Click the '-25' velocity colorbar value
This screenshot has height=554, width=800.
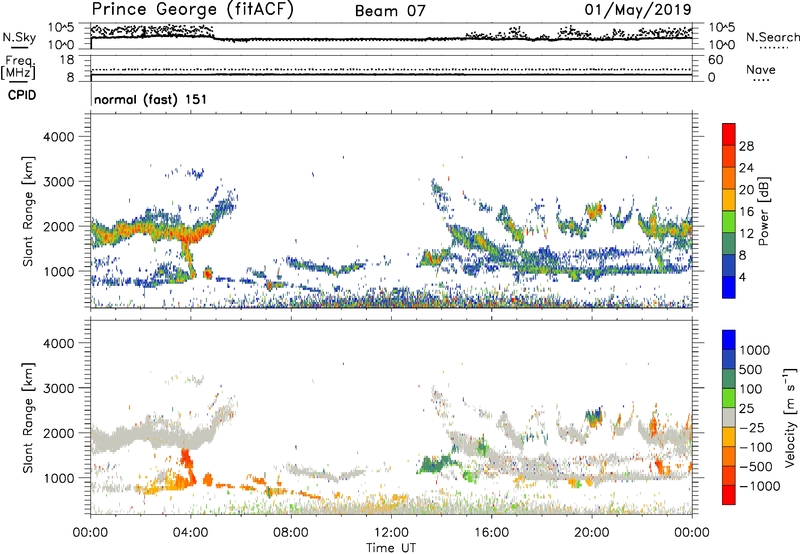752,428
